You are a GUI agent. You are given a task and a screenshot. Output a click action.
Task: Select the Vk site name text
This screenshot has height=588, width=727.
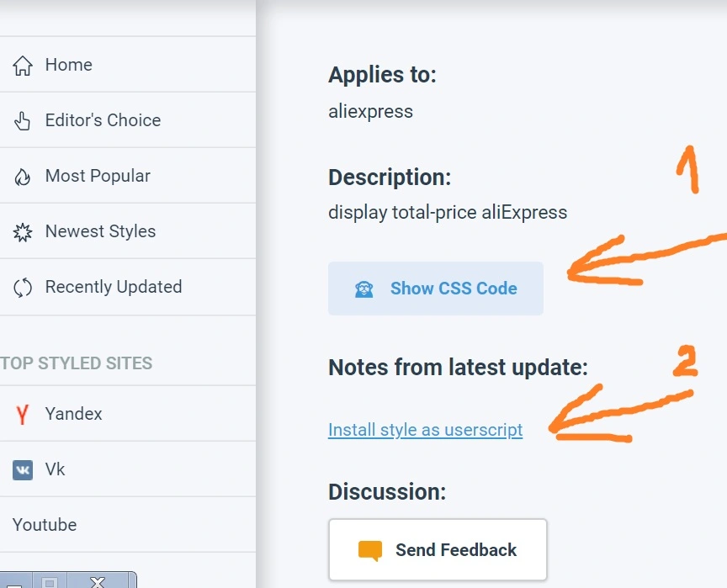56,469
